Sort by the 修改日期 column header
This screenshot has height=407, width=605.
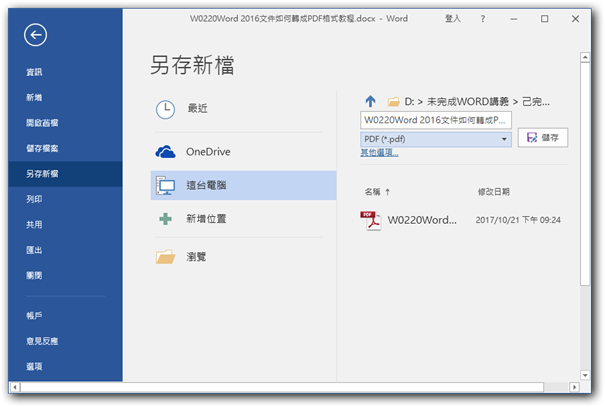[x=493, y=192]
